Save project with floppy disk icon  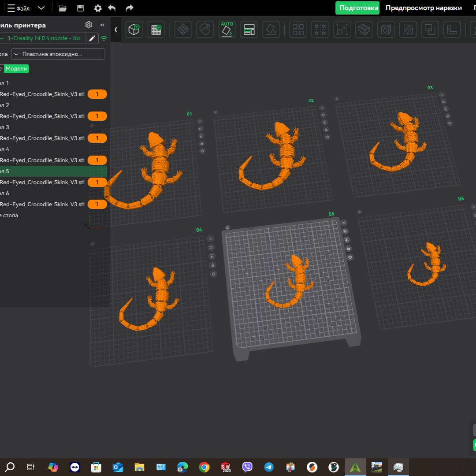coord(80,8)
